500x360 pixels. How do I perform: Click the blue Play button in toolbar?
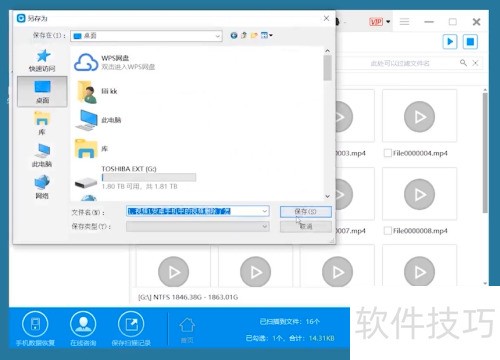450,42
